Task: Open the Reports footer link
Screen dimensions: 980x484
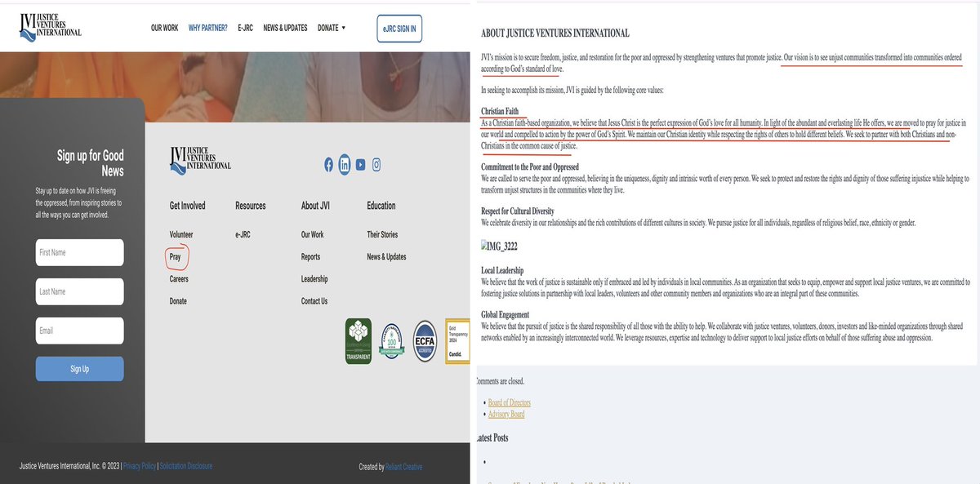Action: (310, 256)
